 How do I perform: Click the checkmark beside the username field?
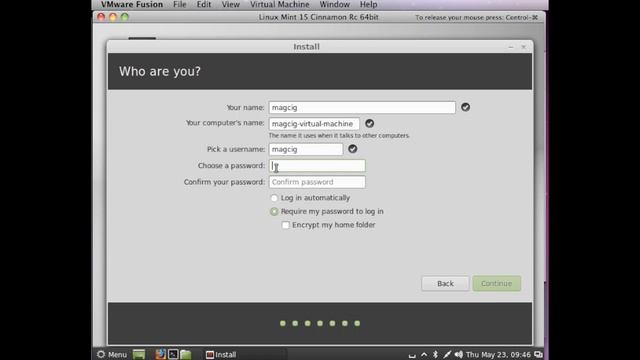click(x=353, y=149)
